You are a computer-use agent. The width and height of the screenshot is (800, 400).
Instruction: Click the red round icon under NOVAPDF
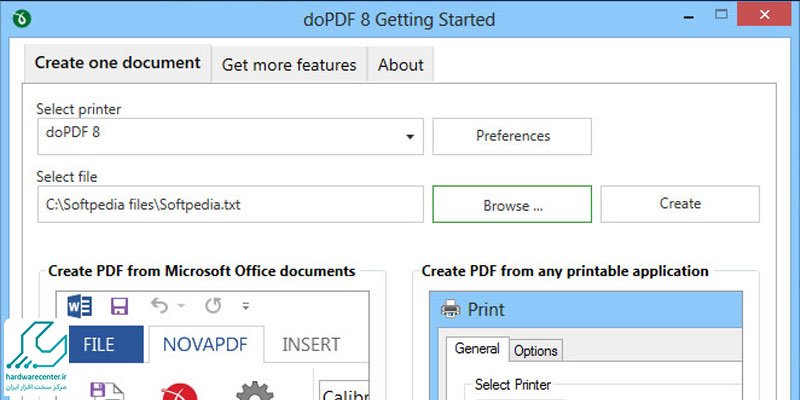(179, 392)
